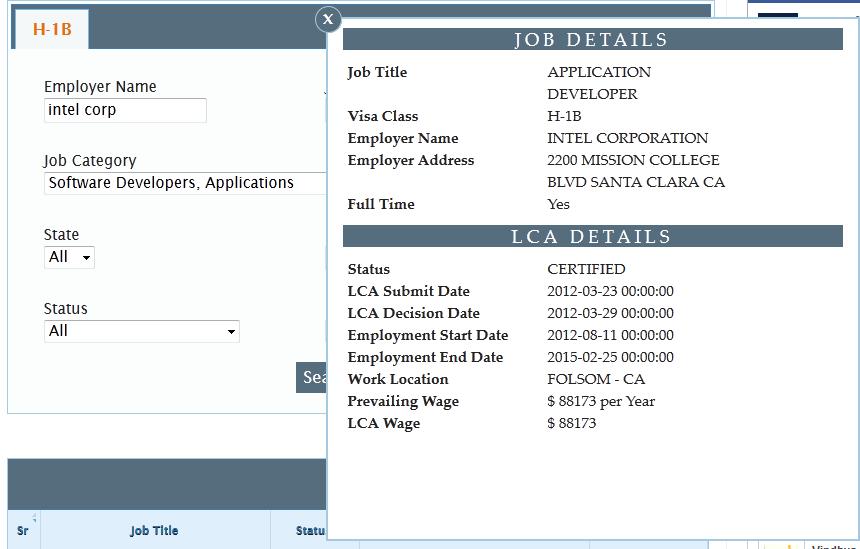Image resolution: width=860 pixels, height=549 pixels.
Task: Click the Employment End Date value
Action: [x=610, y=357]
